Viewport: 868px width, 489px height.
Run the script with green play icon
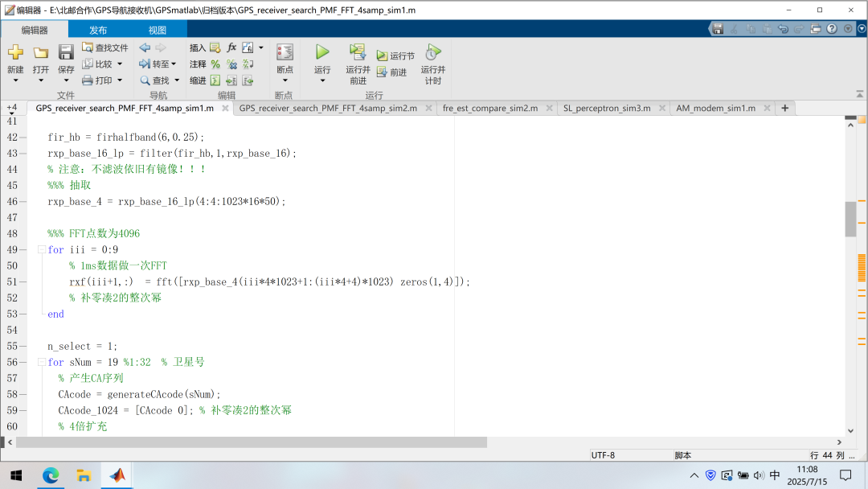322,52
